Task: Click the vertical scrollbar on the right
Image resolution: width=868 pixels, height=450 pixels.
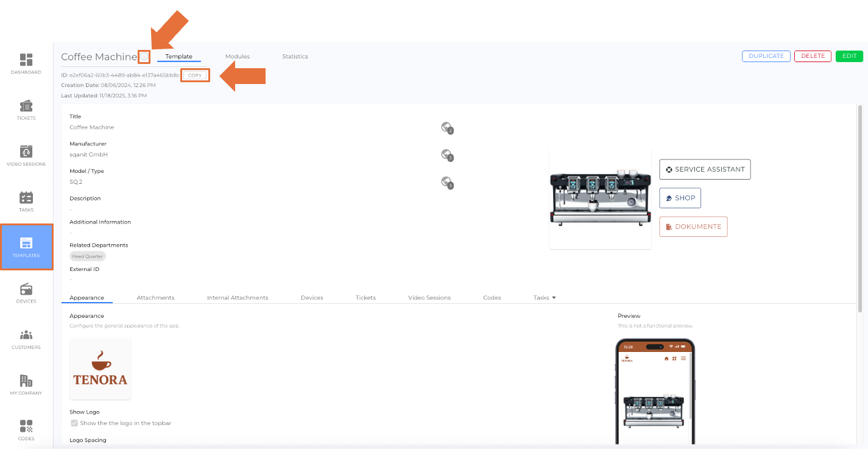Action: 860,207
